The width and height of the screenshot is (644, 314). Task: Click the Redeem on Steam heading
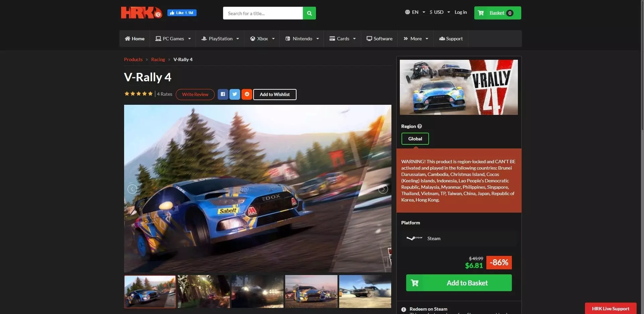(428, 309)
